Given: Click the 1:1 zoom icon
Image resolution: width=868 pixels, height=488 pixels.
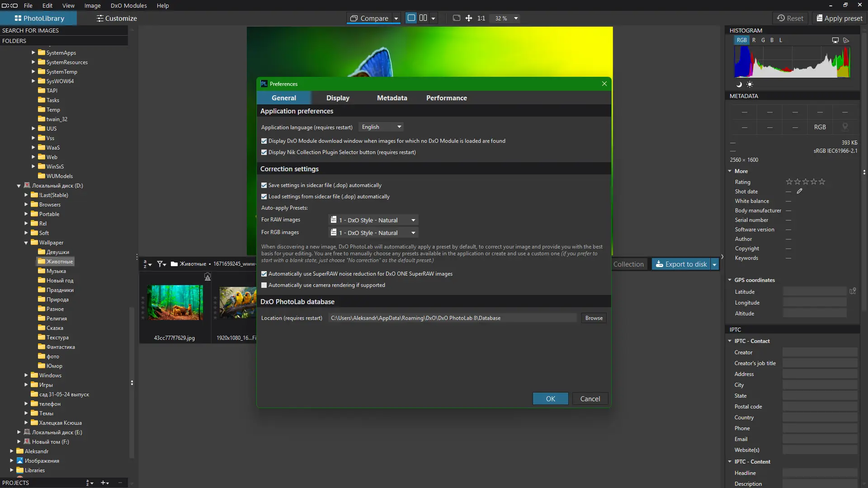Looking at the screenshot, I should [x=481, y=18].
